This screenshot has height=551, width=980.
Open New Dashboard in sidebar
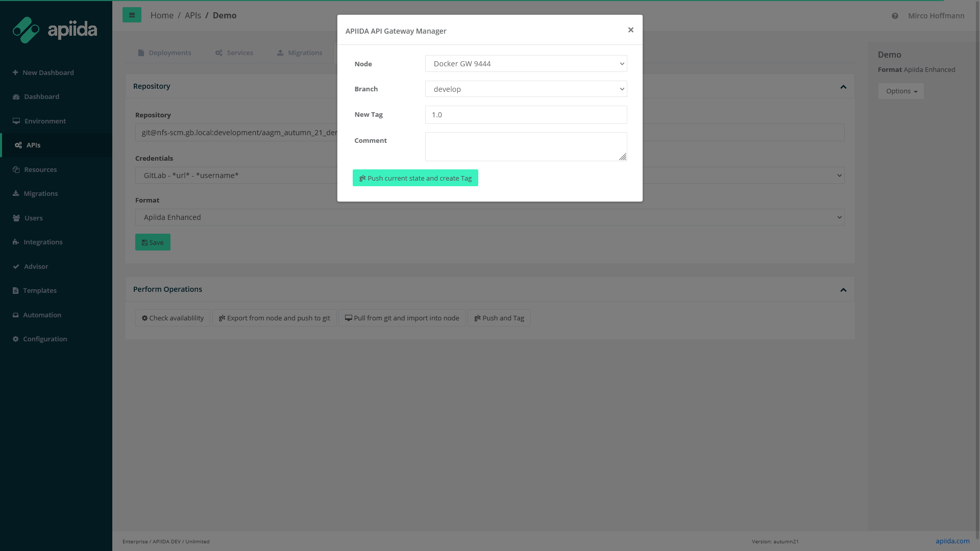[x=48, y=72]
